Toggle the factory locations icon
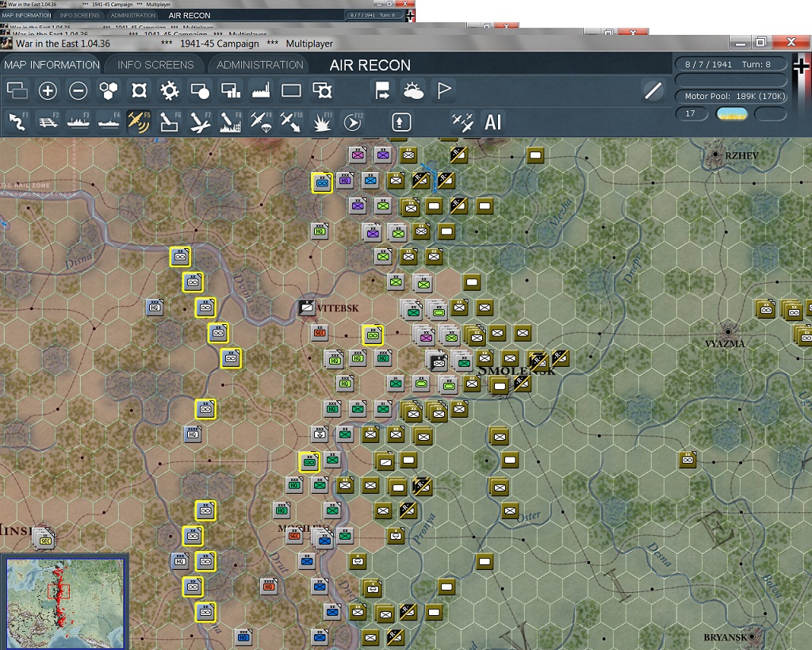 (261, 90)
